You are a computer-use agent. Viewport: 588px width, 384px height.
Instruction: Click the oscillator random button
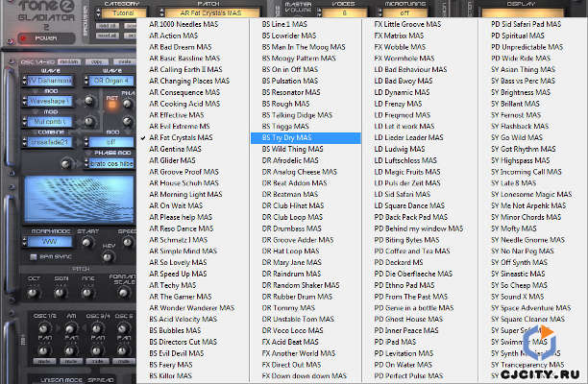(x=69, y=61)
